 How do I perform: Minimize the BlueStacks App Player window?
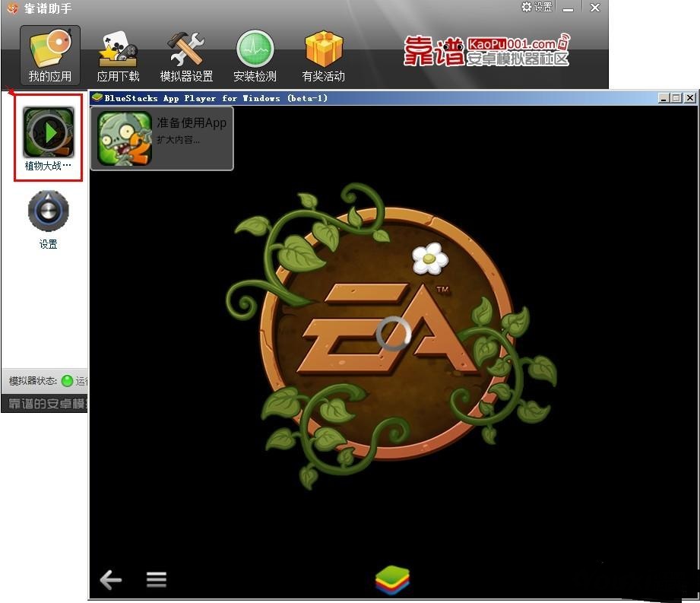coord(664,98)
